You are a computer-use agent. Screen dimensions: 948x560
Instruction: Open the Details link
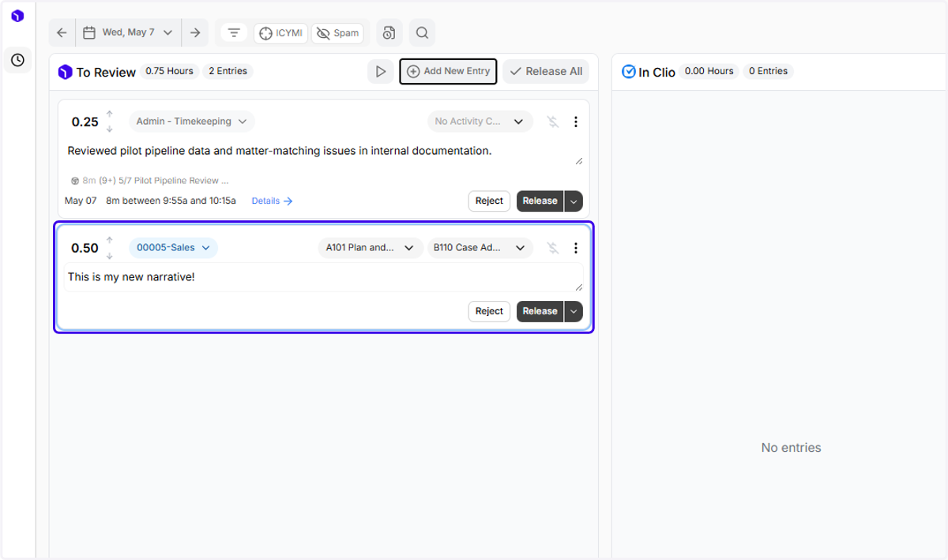pyautogui.click(x=272, y=201)
